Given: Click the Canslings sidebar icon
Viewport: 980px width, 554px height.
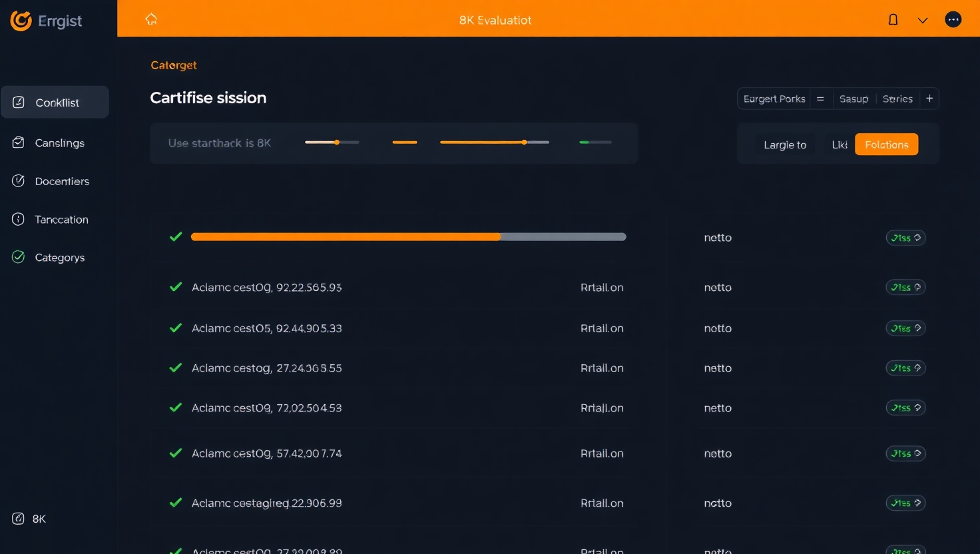Looking at the screenshot, I should [x=19, y=142].
